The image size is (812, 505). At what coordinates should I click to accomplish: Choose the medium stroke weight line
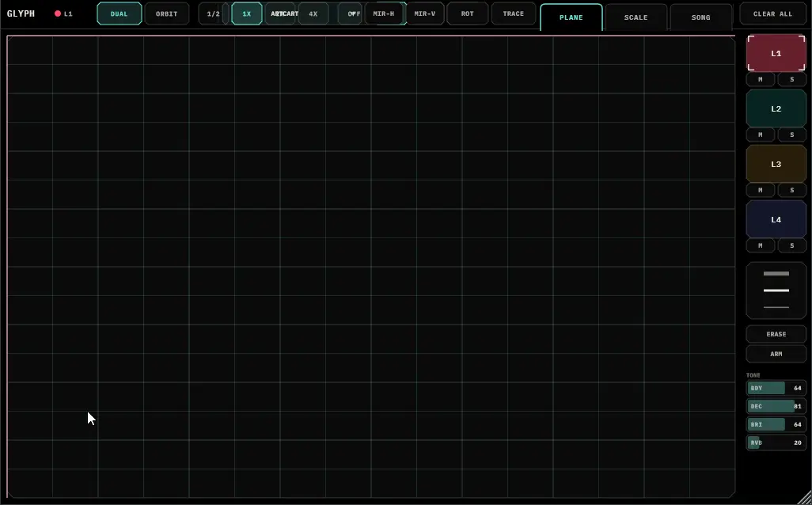tap(776, 290)
